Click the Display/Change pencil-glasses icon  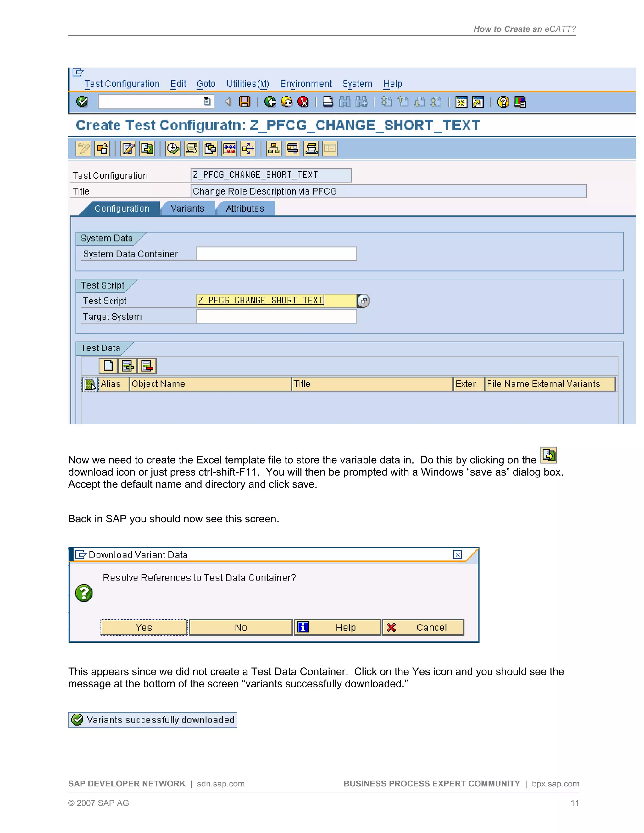(x=83, y=148)
